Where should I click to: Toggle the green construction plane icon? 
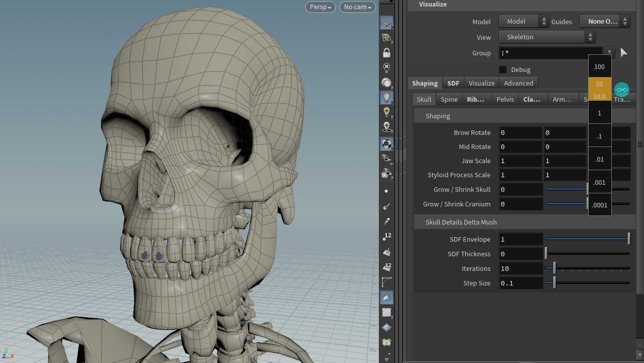pos(386,38)
